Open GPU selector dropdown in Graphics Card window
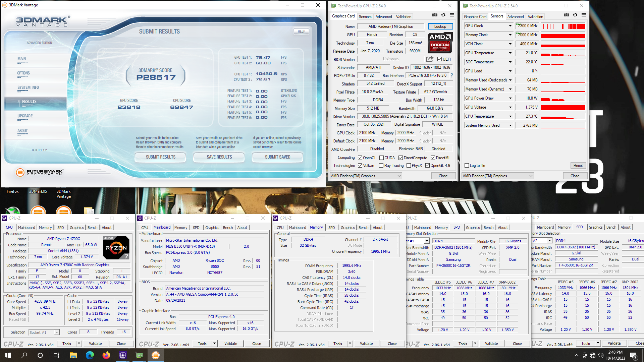Screen dimensions: 644x362 [x=366, y=176]
